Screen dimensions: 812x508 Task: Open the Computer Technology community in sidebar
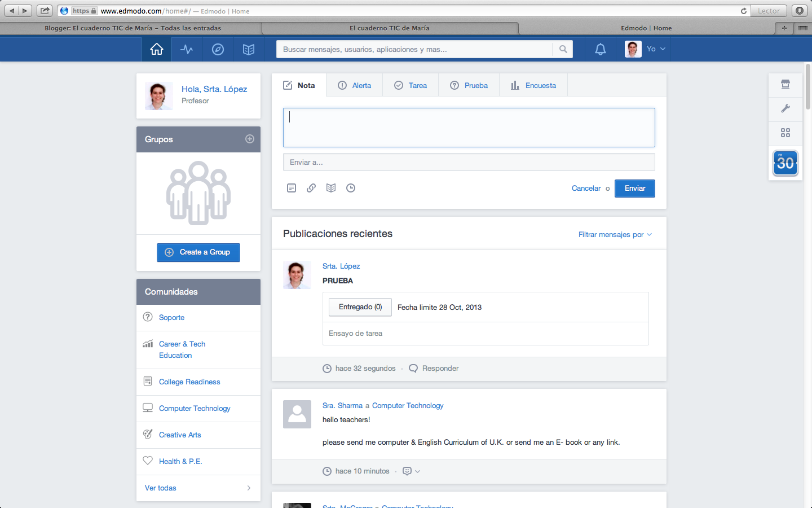click(195, 409)
